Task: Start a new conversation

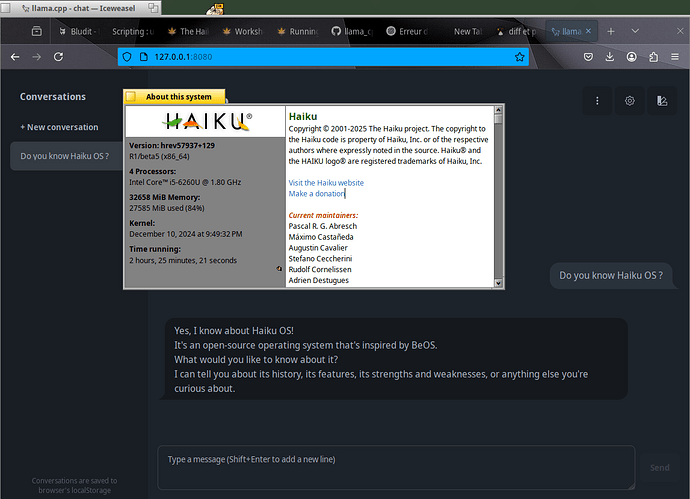Action: pos(59,127)
